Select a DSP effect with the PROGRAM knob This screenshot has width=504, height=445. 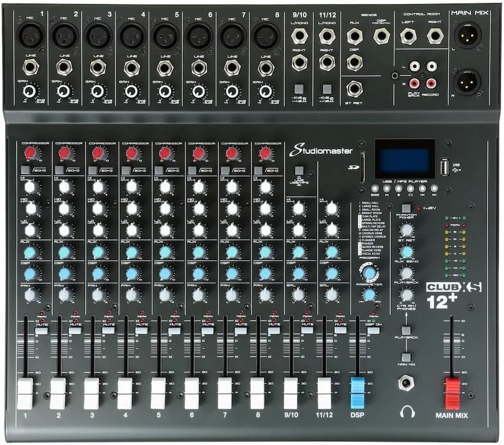(369, 272)
